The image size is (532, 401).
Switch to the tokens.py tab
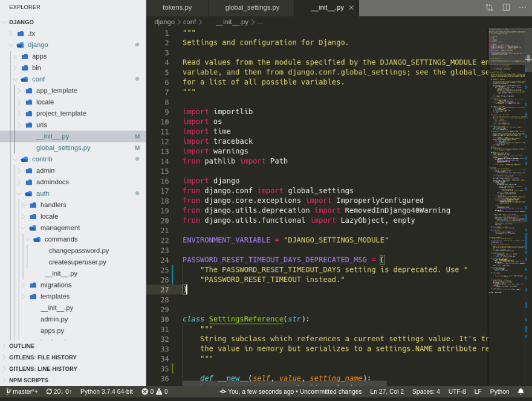177,8
